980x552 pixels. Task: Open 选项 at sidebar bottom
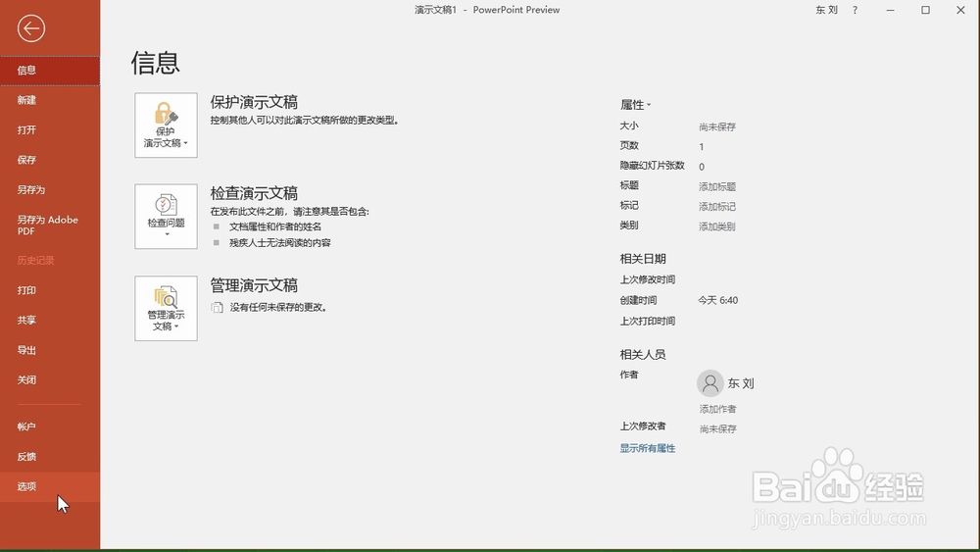pos(50,486)
